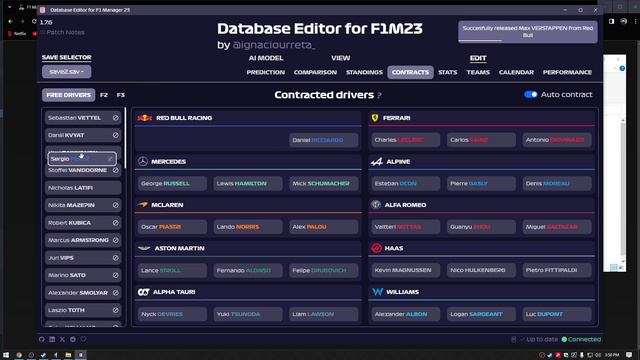Select Logan Sargeant driver card
The width and height of the screenshot is (640, 360).
click(481, 314)
